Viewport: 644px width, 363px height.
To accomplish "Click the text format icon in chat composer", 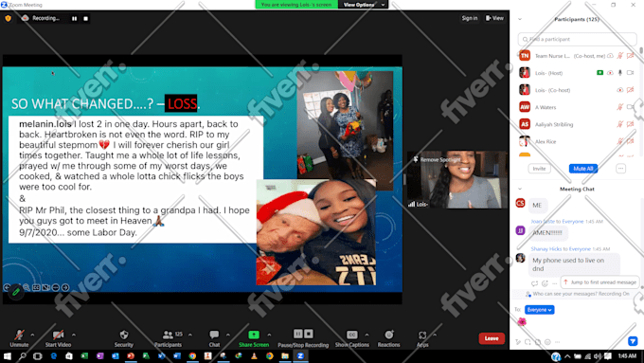I will point(518,342).
